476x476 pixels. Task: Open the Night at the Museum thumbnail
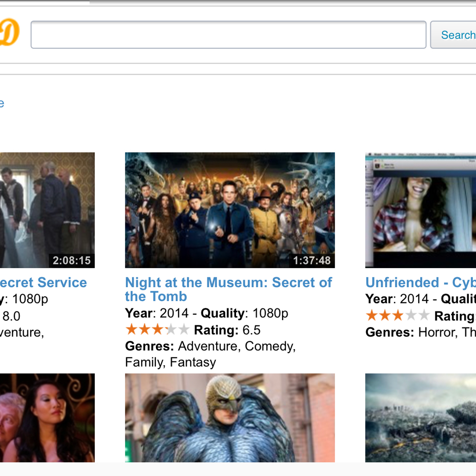230,210
